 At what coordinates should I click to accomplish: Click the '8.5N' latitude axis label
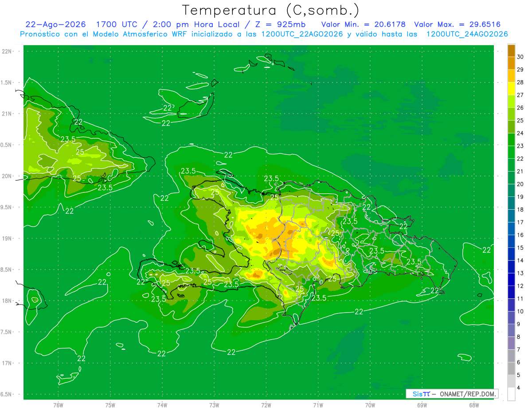click(x=6, y=270)
